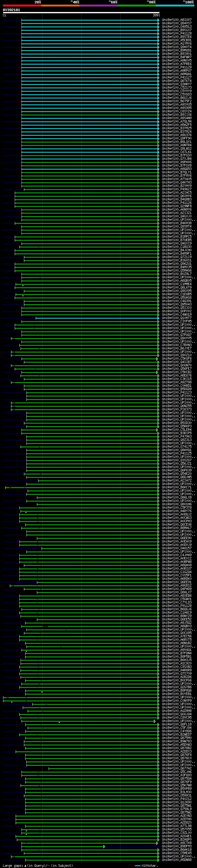
Task: Select the UniRef100_A9SVU5 label
Action: pyautogui.click(x=177, y=104)
